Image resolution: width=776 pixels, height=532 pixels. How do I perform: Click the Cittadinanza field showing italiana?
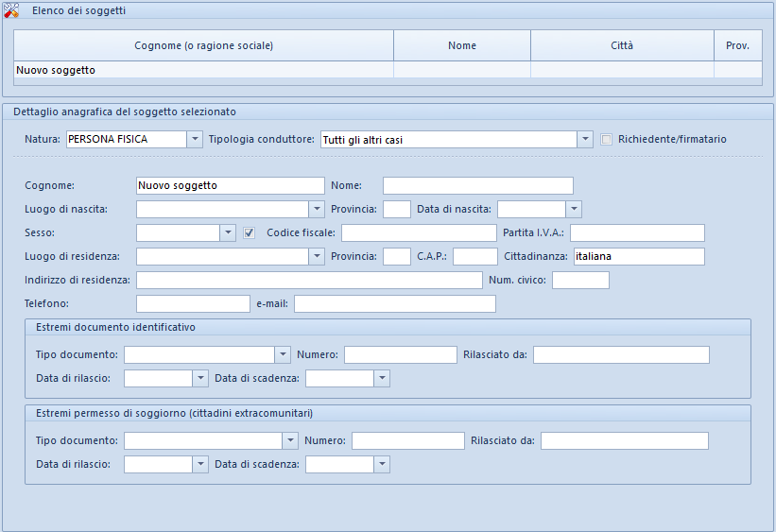coord(639,257)
